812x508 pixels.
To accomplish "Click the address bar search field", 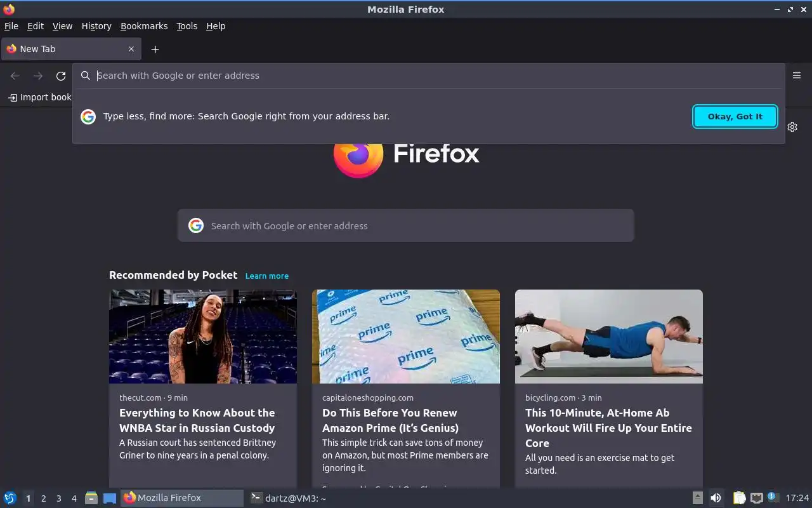I will (x=429, y=76).
